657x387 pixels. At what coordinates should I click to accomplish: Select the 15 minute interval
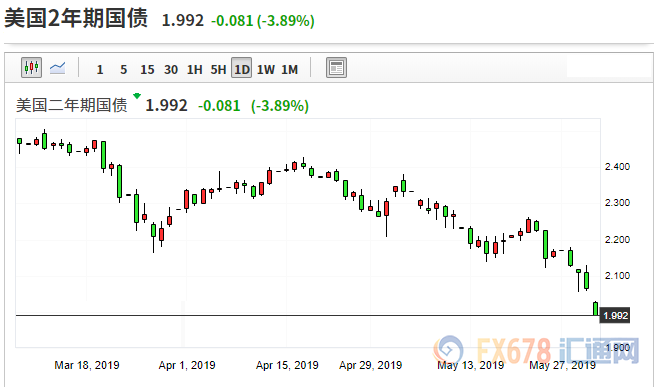[147, 70]
